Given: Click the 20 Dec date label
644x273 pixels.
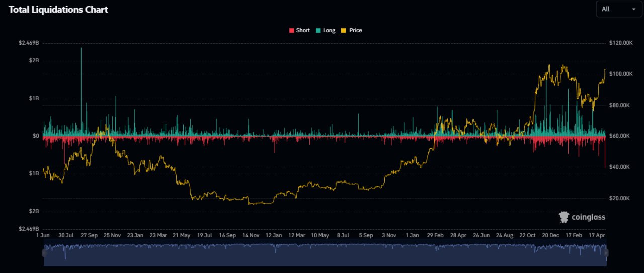Looking at the screenshot, I should point(550,235).
